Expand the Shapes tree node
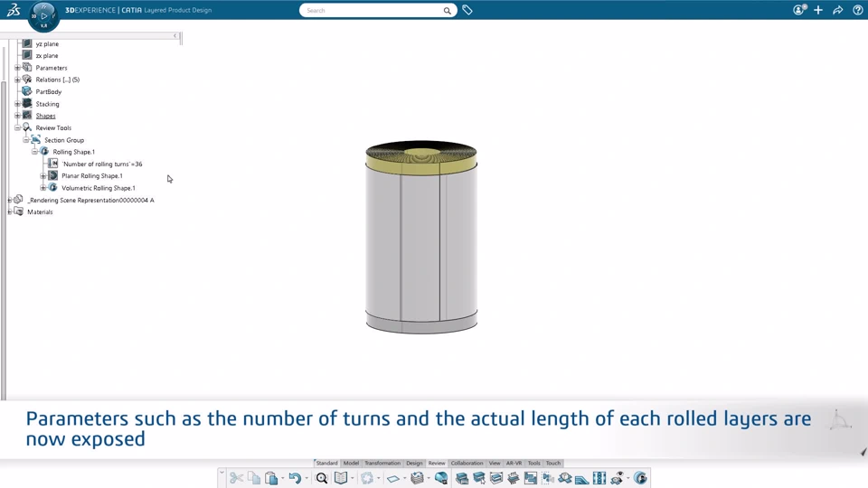 tap(18, 116)
